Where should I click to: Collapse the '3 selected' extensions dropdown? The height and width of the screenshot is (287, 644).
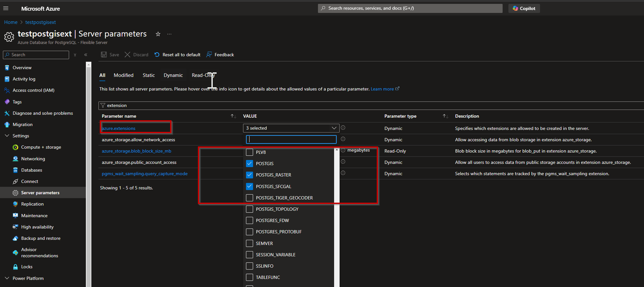[x=291, y=128]
